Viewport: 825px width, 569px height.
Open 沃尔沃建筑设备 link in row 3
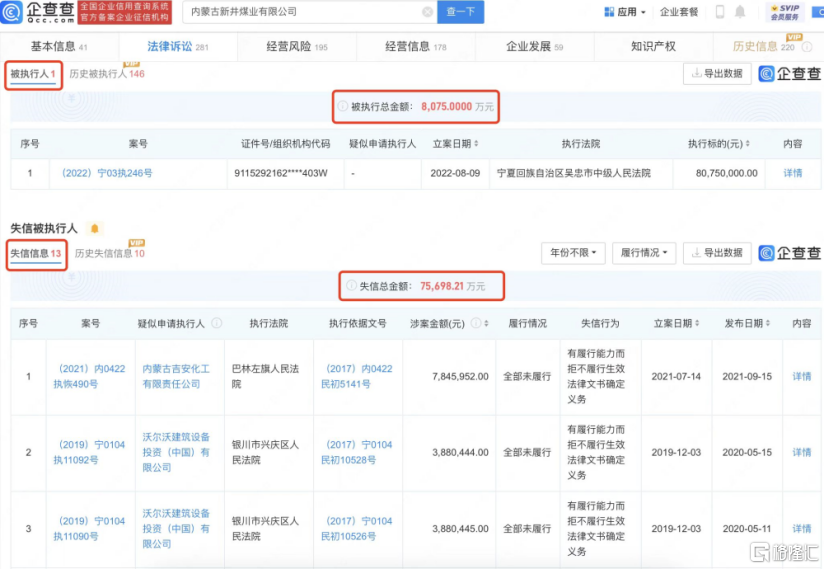176,528
